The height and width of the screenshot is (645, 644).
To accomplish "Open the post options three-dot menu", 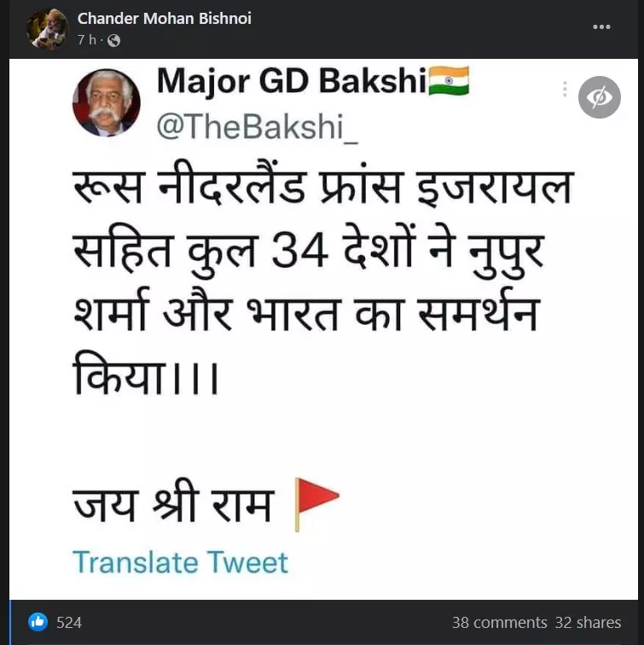I will pos(601,27).
